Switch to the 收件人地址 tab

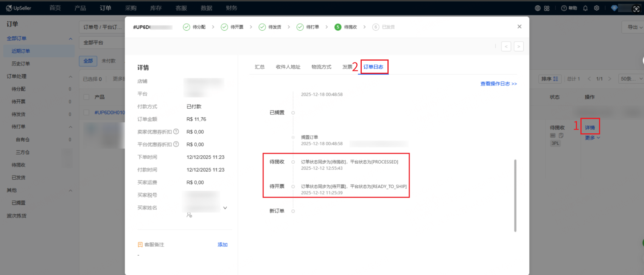point(288,67)
